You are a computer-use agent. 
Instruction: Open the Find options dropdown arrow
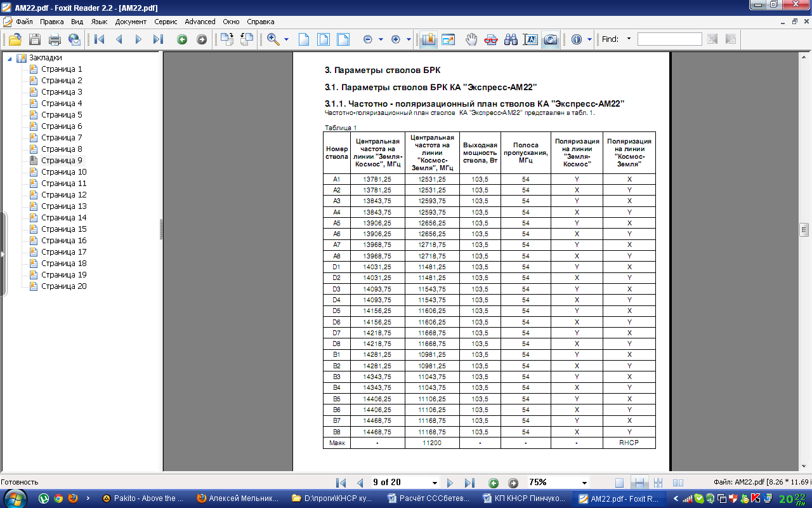pyautogui.click(x=629, y=39)
